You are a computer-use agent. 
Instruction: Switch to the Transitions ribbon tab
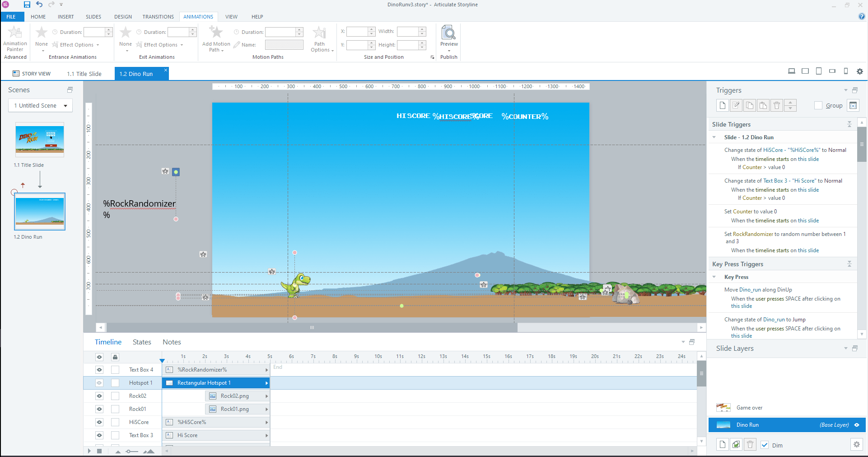point(158,17)
